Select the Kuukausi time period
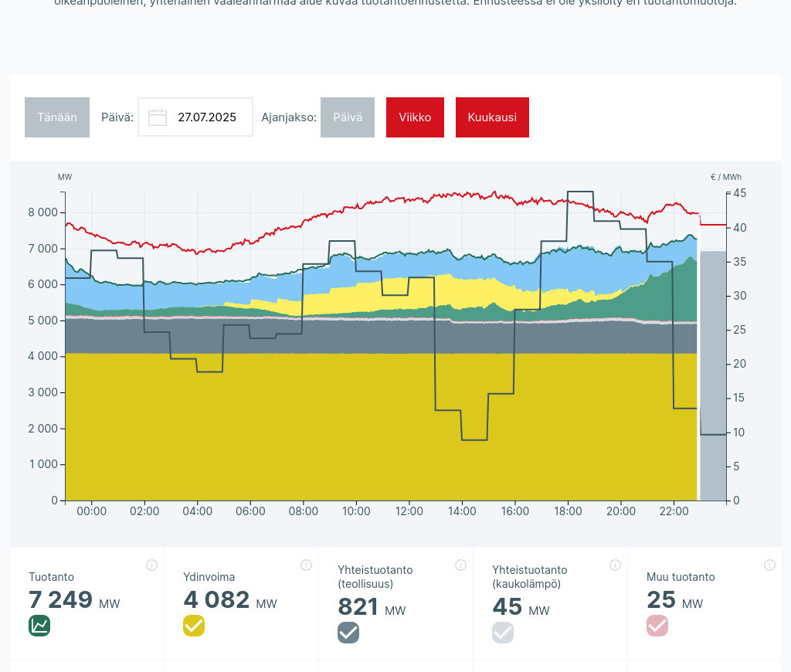The image size is (791, 672). 492,117
